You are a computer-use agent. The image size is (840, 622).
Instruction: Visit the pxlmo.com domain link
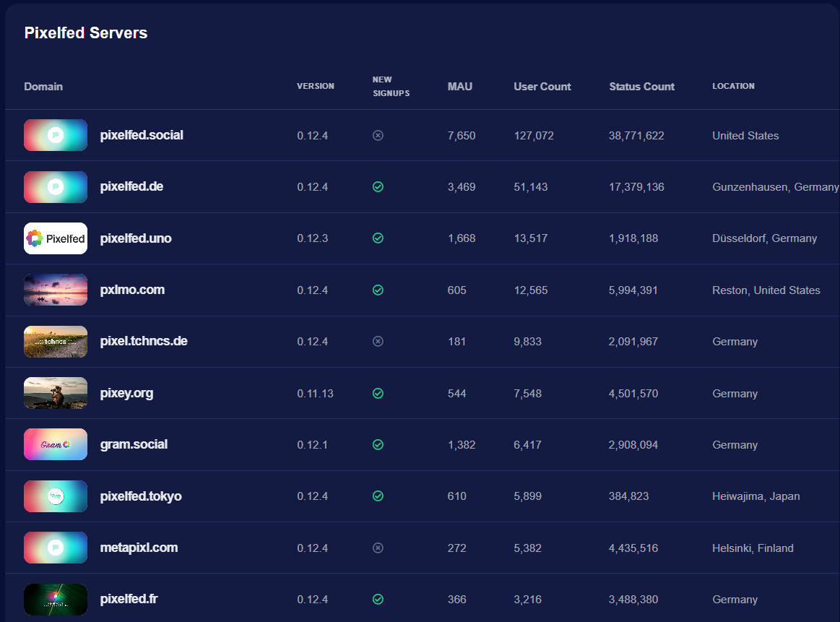tap(132, 290)
